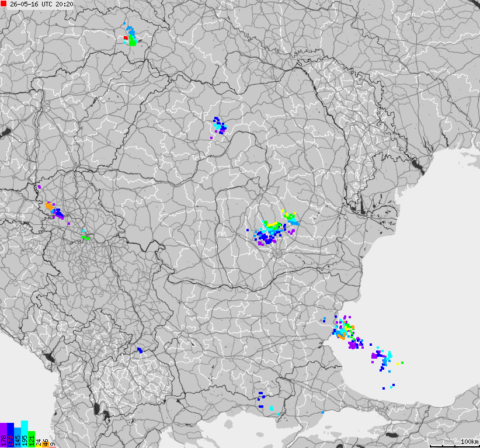
Task: Select the yellow histogram bar labeled 24
Action: (x=39, y=446)
